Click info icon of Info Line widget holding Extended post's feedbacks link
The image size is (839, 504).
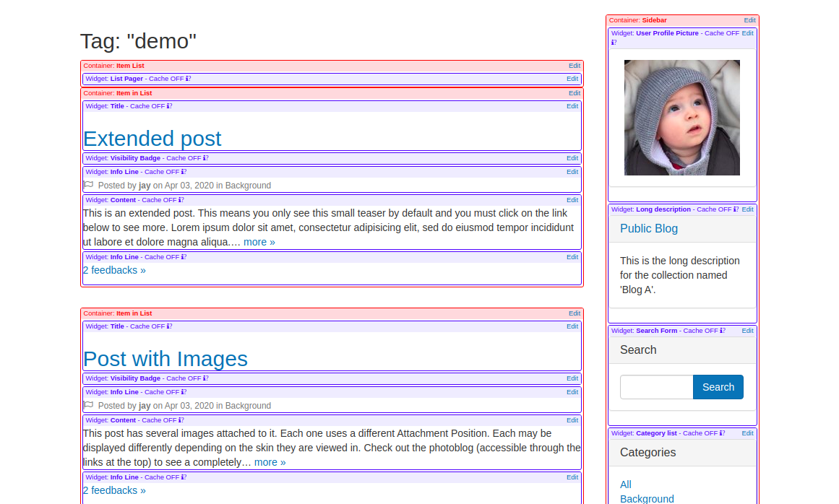point(184,257)
